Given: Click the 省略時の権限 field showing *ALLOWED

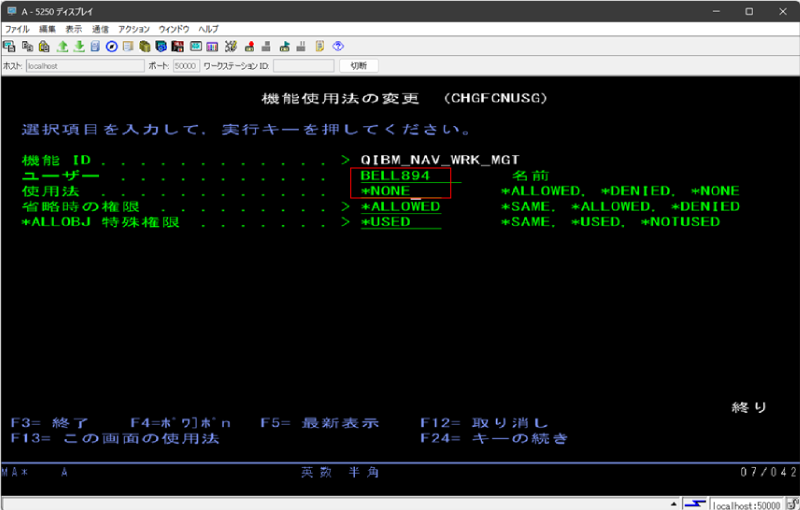Looking at the screenshot, I should [400, 207].
